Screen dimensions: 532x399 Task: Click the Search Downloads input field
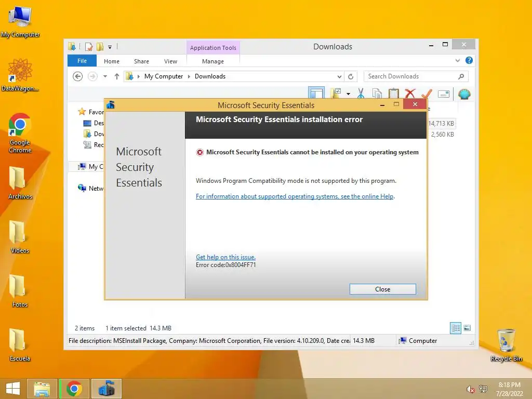tap(416, 76)
